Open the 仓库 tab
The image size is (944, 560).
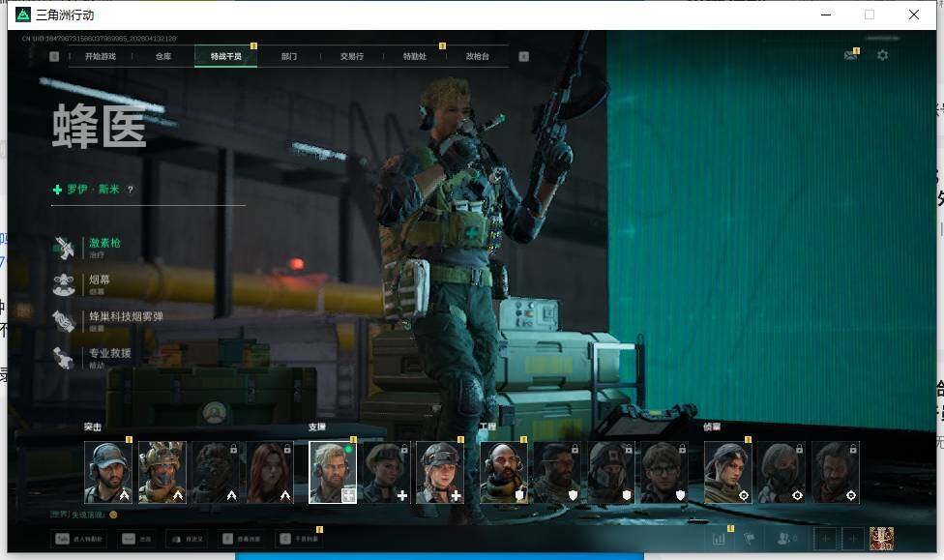pos(163,57)
